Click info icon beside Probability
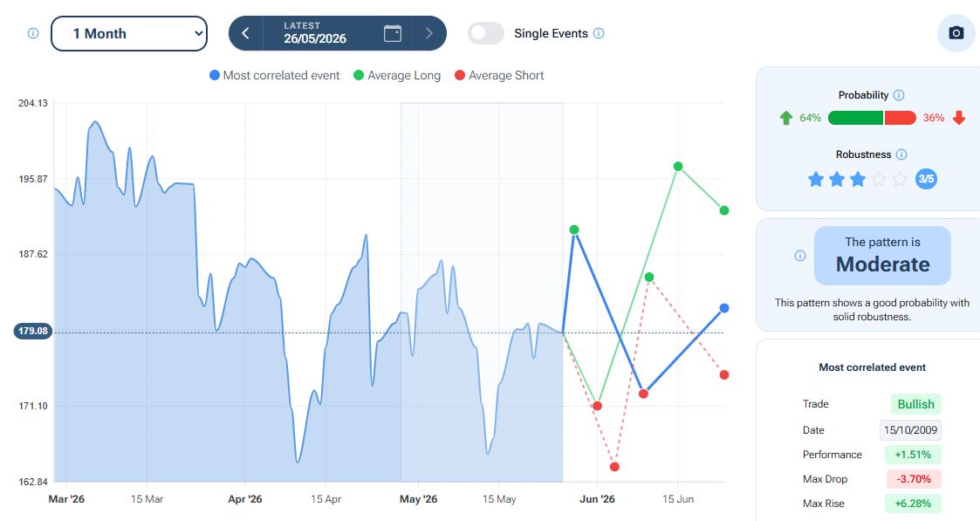 point(899,95)
